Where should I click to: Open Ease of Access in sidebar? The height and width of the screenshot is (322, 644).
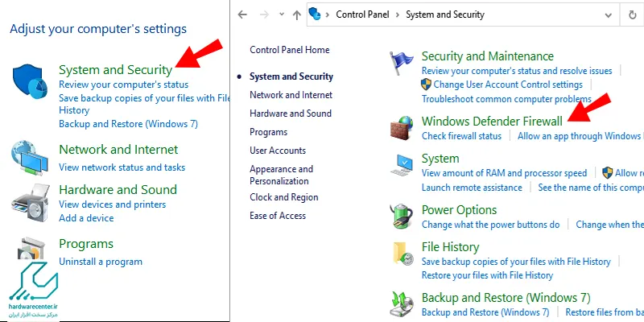pyautogui.click(x=278, y=216)
